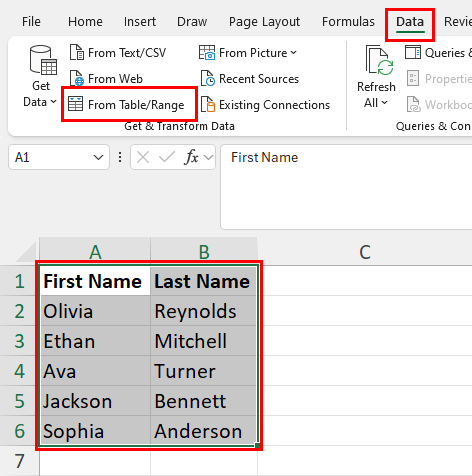Viewport: 472px width, 476px height.
Task: Open the Get Data dropdown arrow
Action: coord(53,102)
